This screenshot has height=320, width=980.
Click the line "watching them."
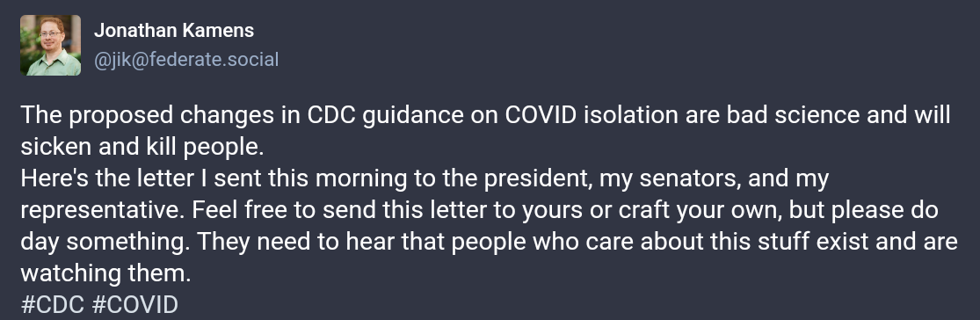(105, 273)
